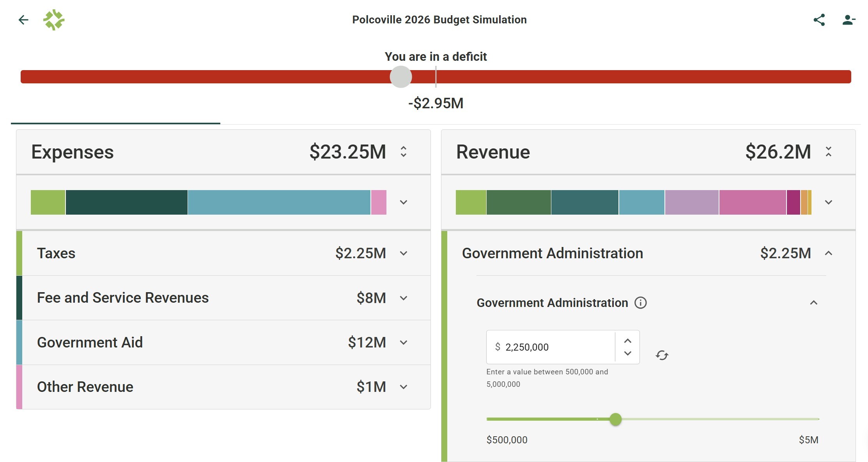Click 'You are in a deficit' message

(x=436, y=56)
